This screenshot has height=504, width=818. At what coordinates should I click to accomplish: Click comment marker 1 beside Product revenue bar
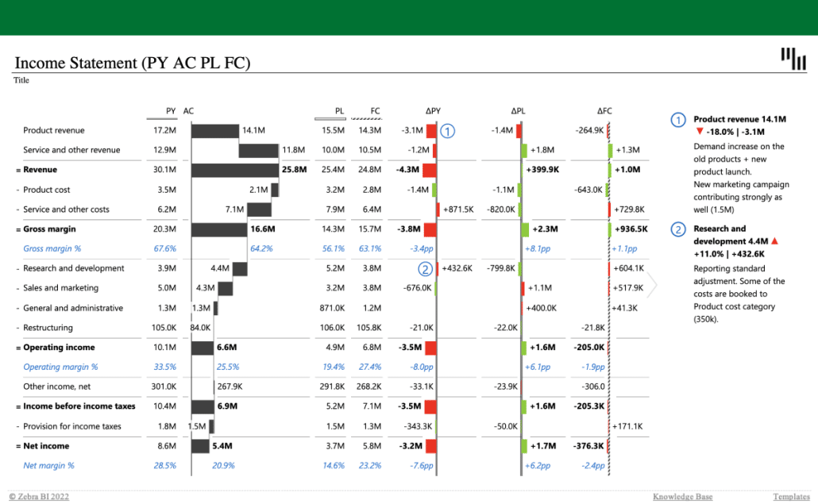coord(448,131)
